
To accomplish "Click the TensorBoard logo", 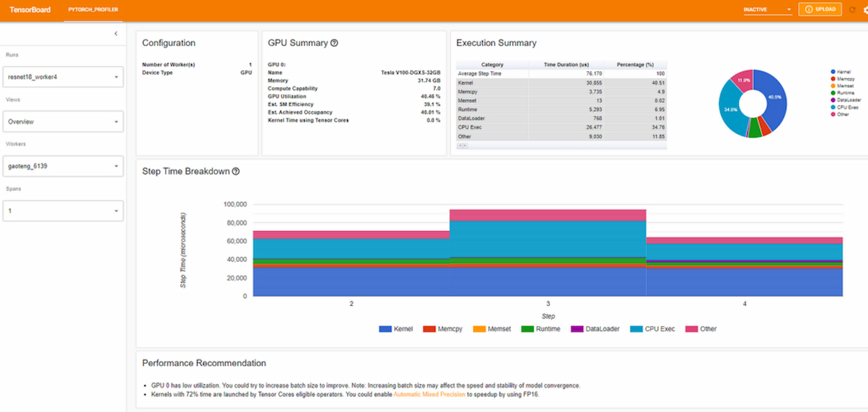I will point(29,9).
